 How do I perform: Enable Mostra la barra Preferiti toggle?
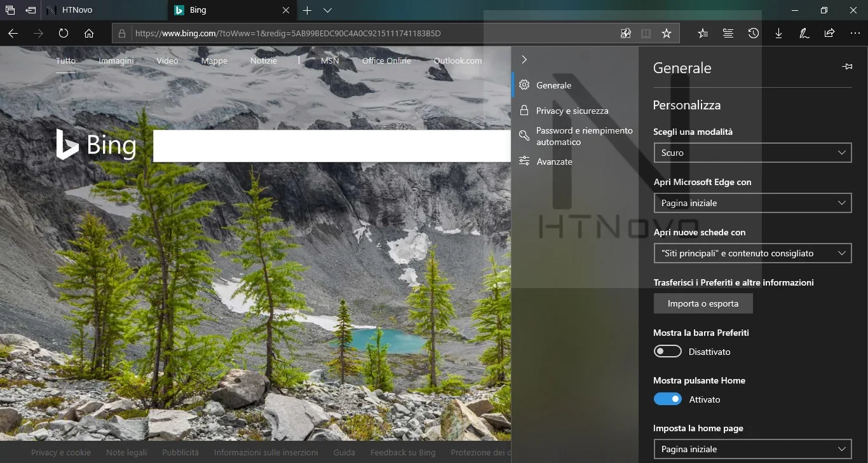tap(667, 352)
